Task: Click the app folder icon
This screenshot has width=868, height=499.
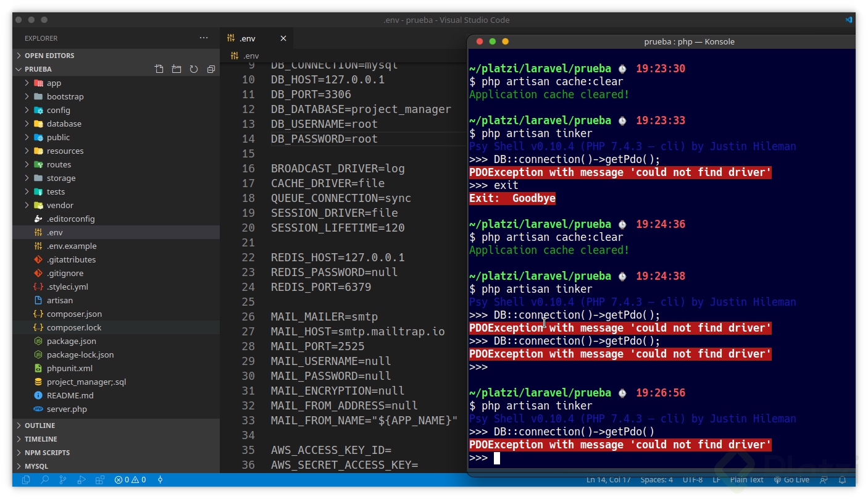Action: coord(38,83)
